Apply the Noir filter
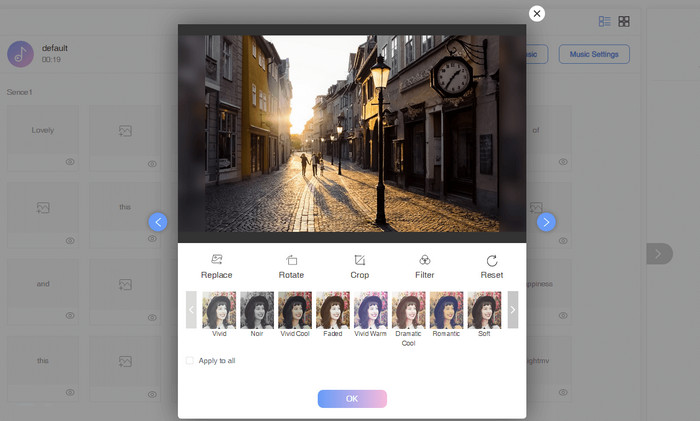This screenshot has width=700, height=421. click(256, 310)
